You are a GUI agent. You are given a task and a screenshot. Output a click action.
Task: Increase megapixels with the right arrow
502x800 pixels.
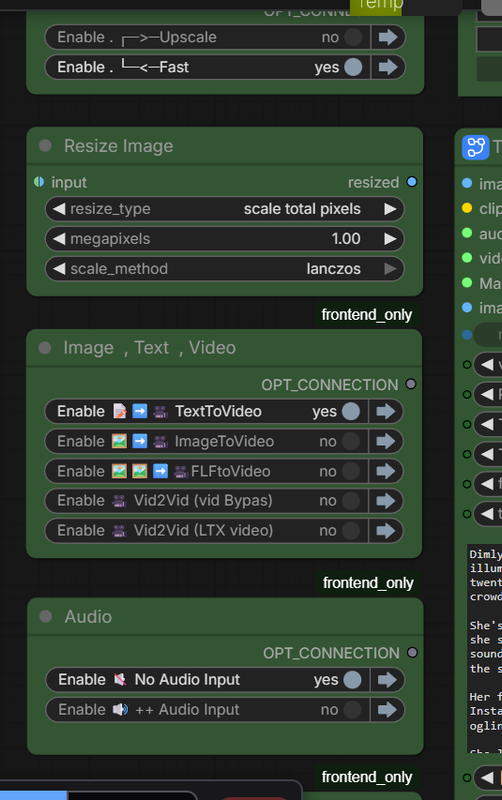[x=390, y=239]
